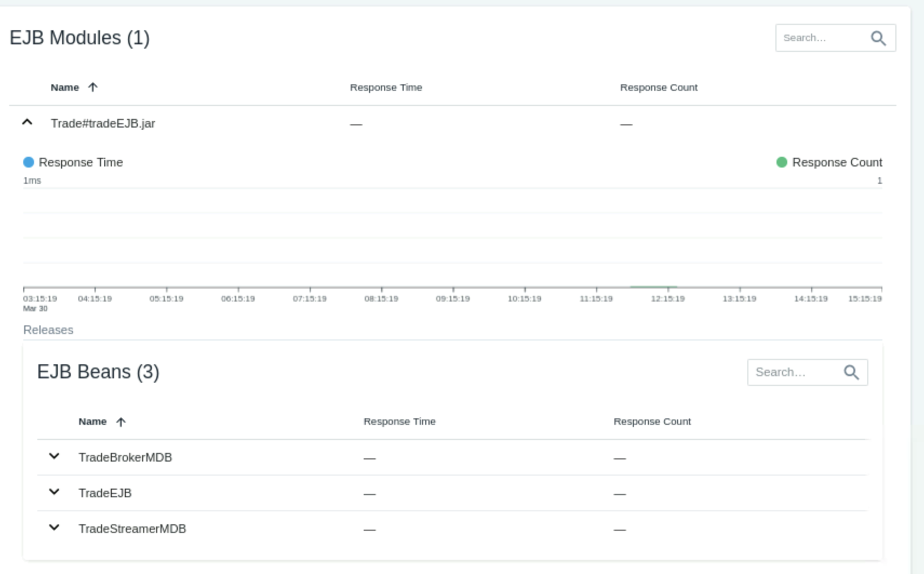924x574 pixels.
Task: Toggle the Response Time legend label
Action: 81,162
